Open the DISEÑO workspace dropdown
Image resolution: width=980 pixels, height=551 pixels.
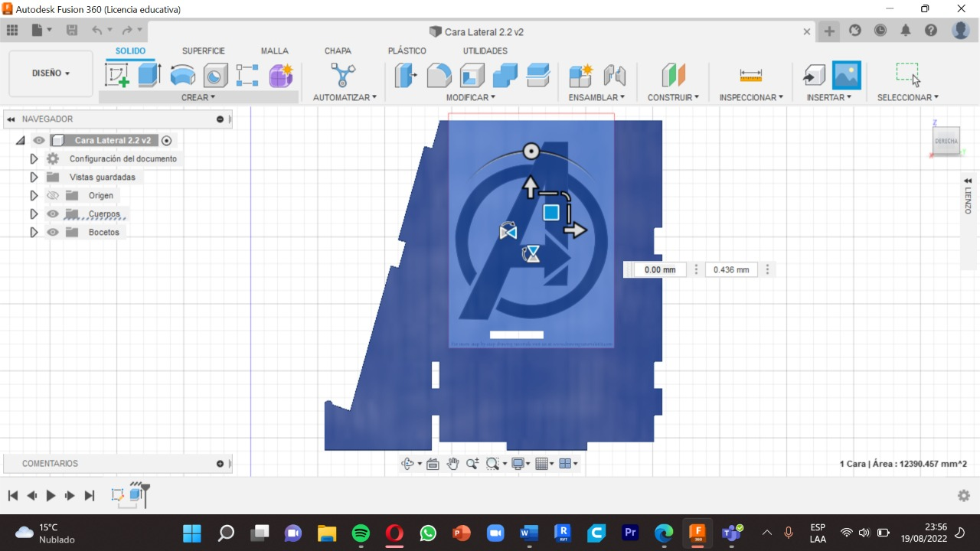click(51, 73)
